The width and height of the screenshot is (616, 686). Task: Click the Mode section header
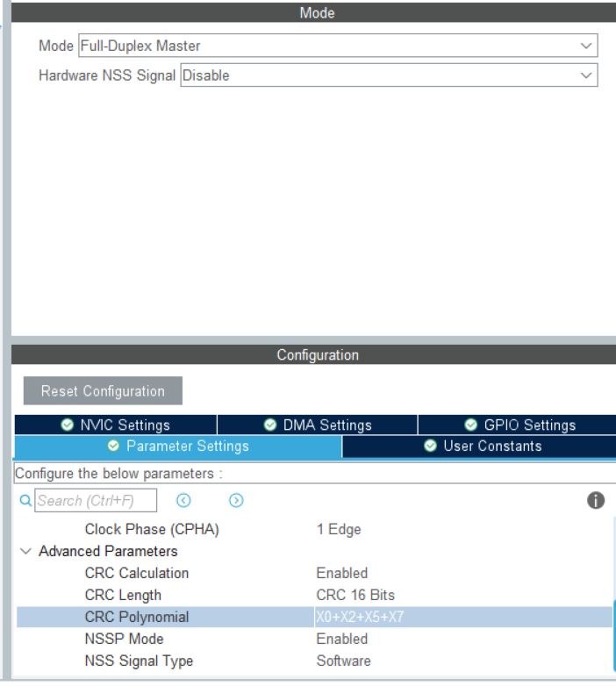pos(313,12)
